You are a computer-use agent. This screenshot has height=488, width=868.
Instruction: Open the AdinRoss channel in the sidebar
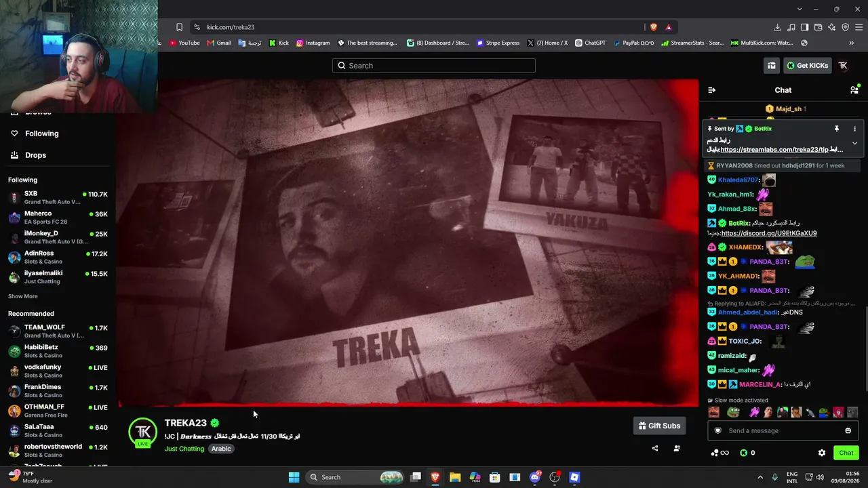(58, 257)
